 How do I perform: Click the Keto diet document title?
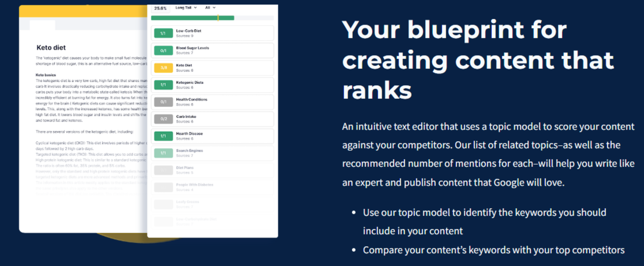pyautogui.click(x=51, y=47)
